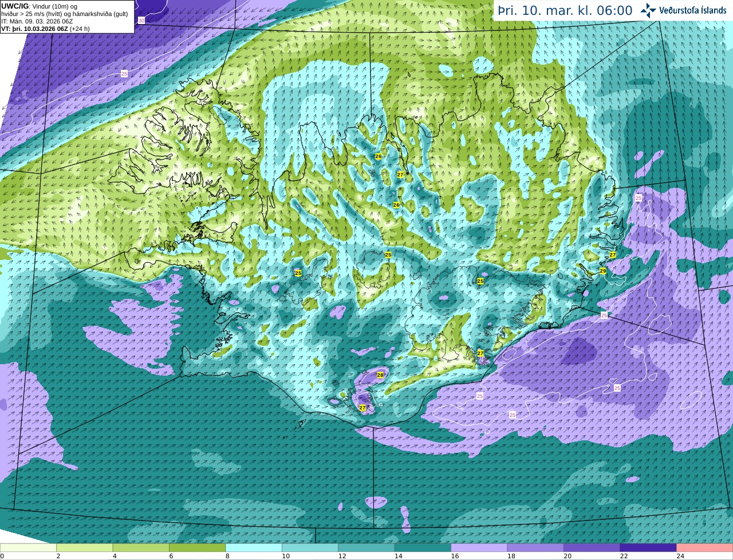Click the legend scale value 4
Image resolution: width=733 pixels, height=560 pixels.
115,556
